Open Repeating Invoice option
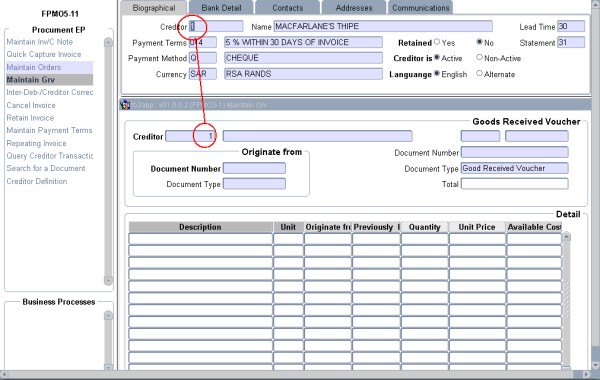The height and width of the screenshot is (380, 600). tap(36, 143)
